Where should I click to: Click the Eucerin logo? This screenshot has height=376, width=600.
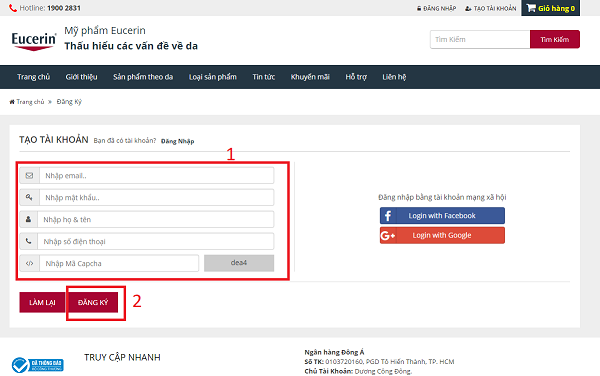point(34,41)
